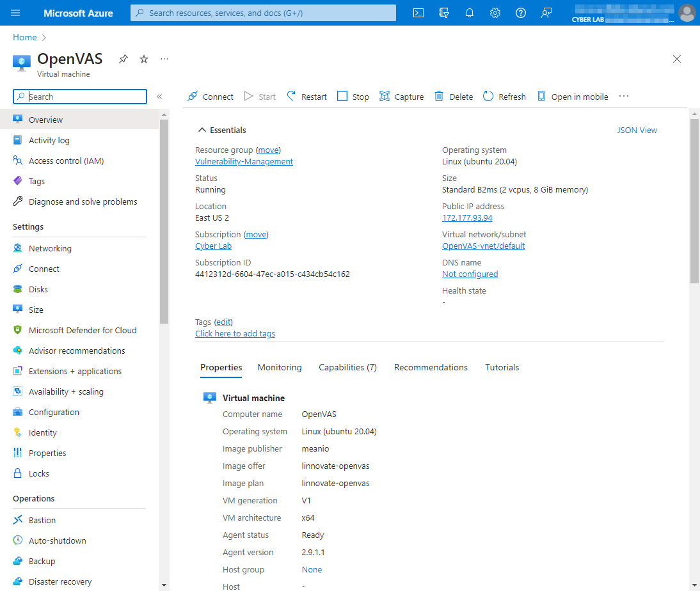Go to Networking settings
Screen dimensions: 700x591
point(50,248)
